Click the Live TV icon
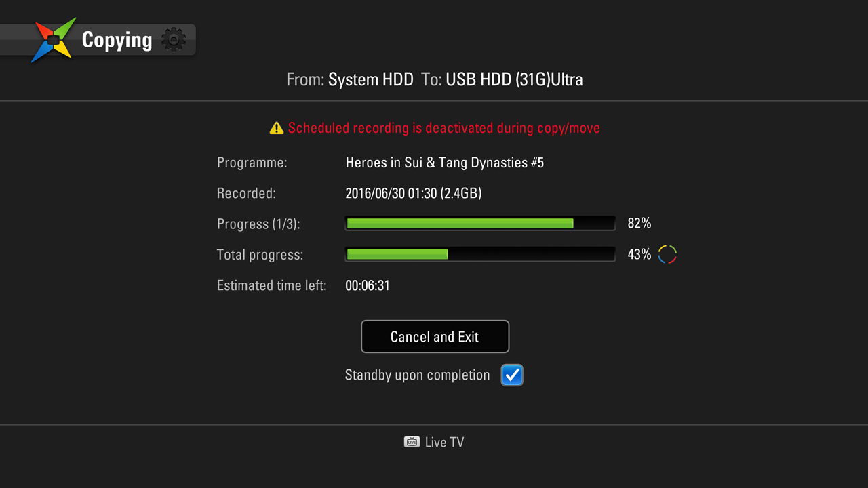 (412, 442)
